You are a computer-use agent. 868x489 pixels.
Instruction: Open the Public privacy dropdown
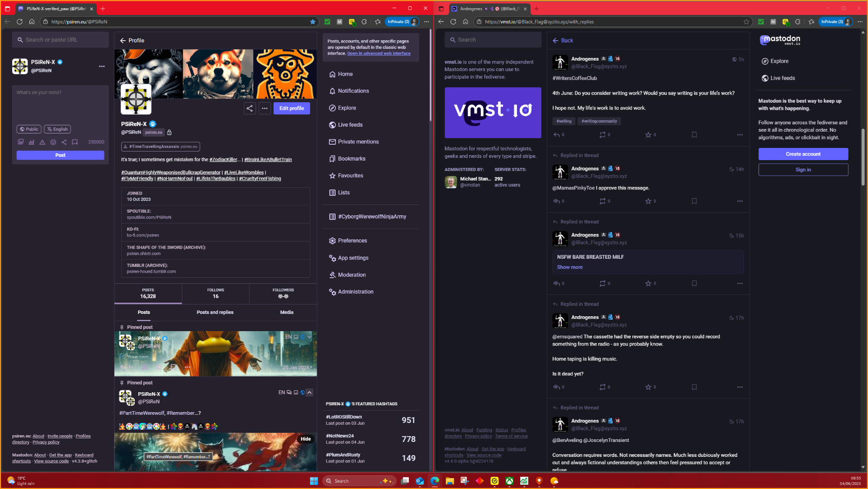pyautogui.click(x=29, y=129)
